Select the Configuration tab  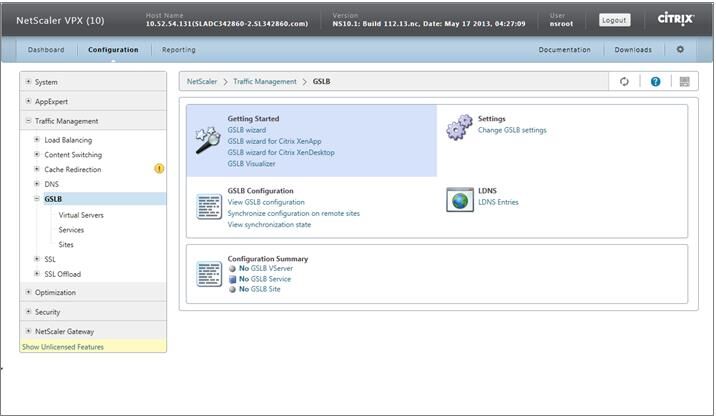[x=113, y=49]
